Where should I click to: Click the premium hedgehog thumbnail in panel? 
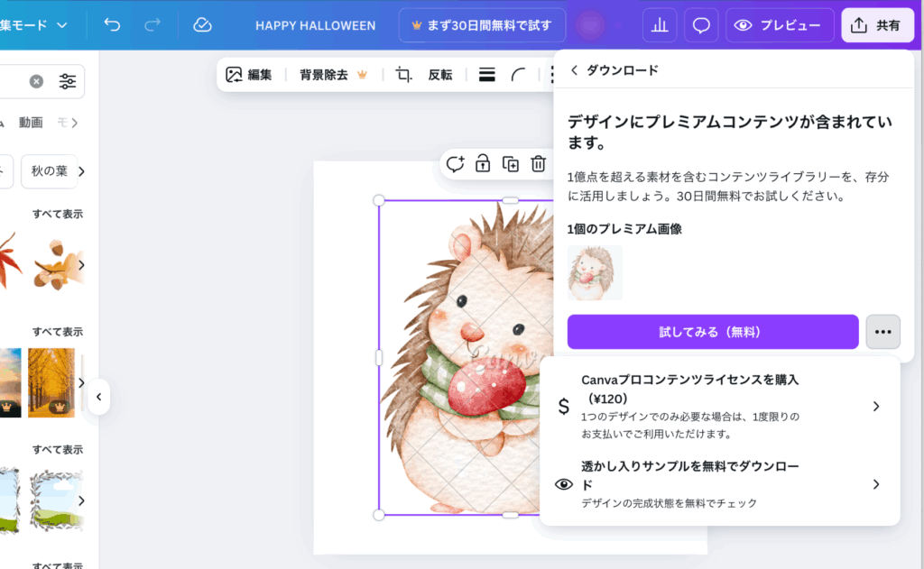point(595,272)
